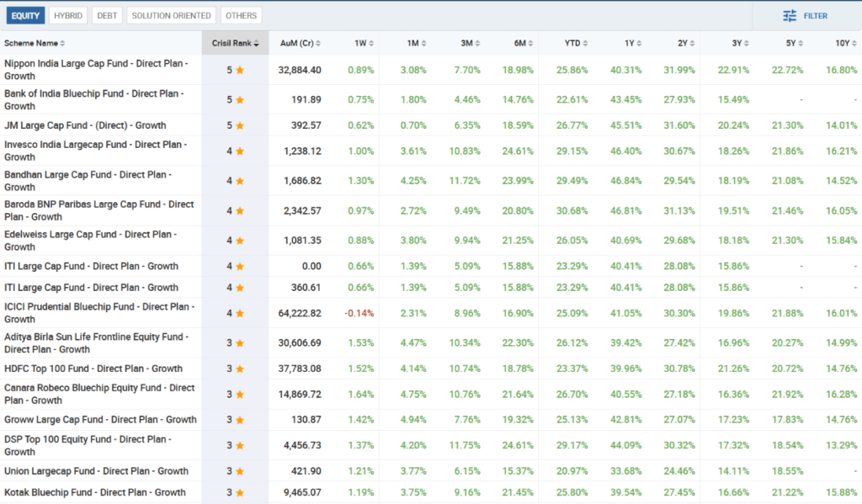Click the star icon for Union Largecap Fund

point(240,471)
